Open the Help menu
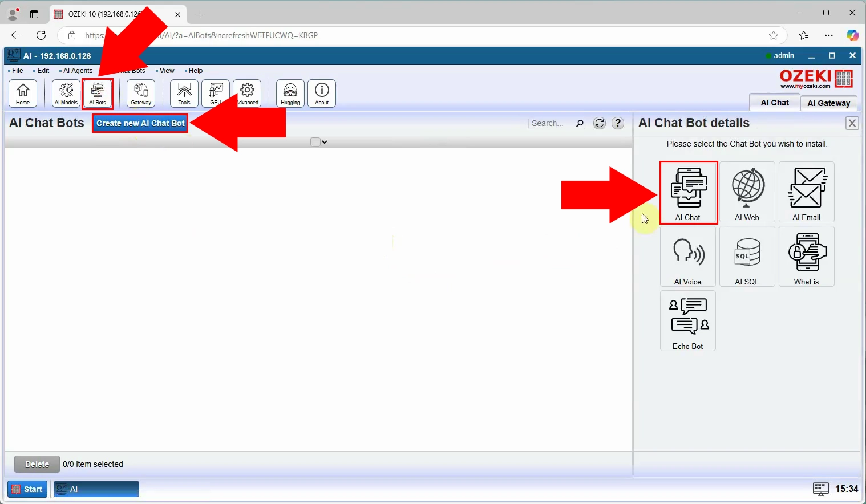866x504 pixels. coord(195,71)
